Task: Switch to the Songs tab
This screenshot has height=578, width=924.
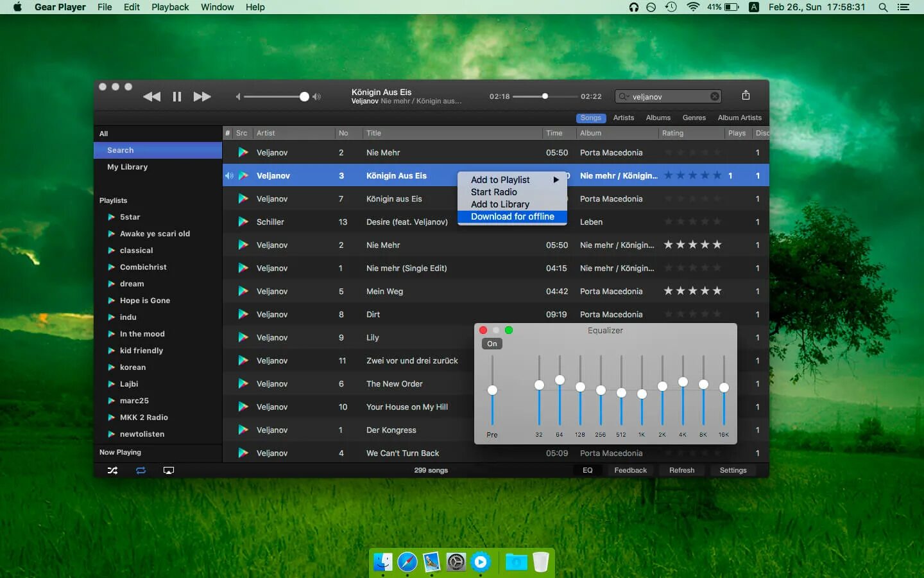Action: (591, 118)
